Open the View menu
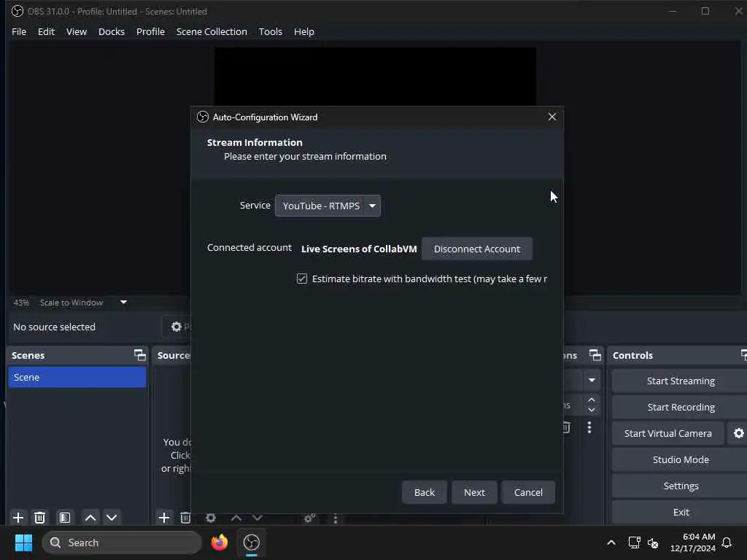 76,31
